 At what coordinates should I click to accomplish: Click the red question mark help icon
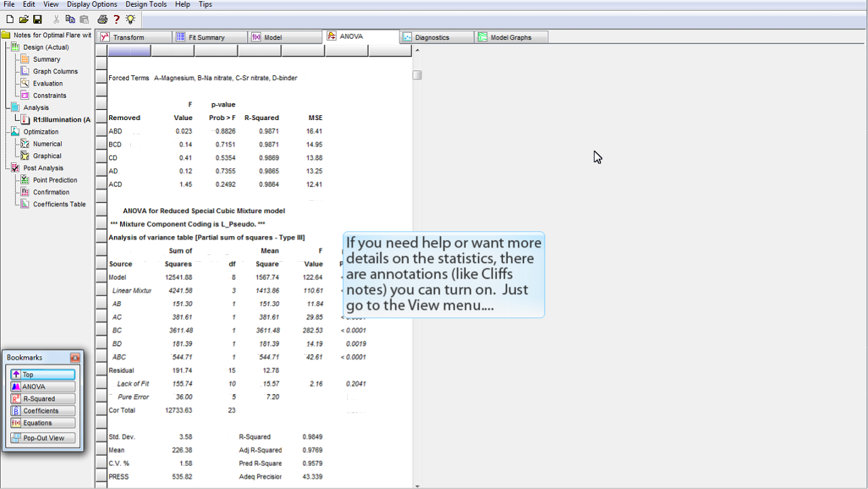tap(117, 20)
